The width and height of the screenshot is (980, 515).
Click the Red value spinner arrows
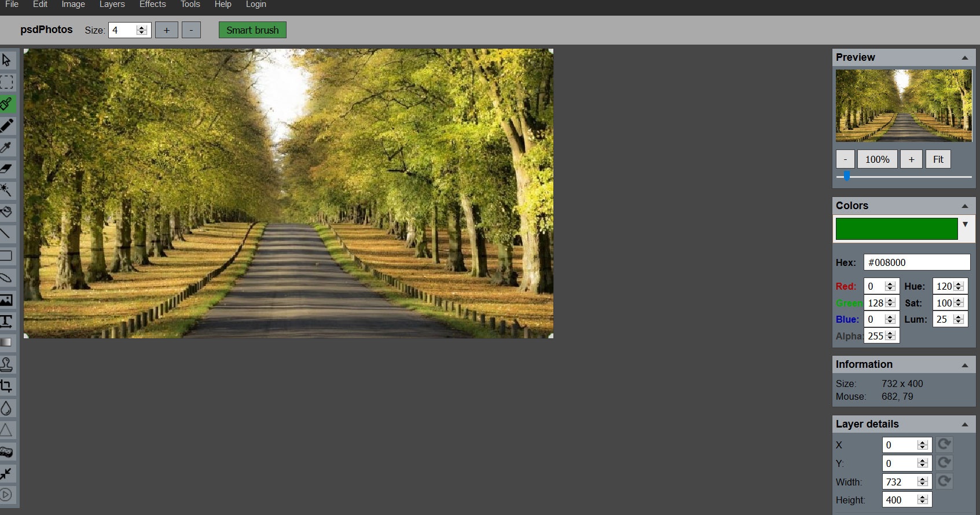click(891, 286)
